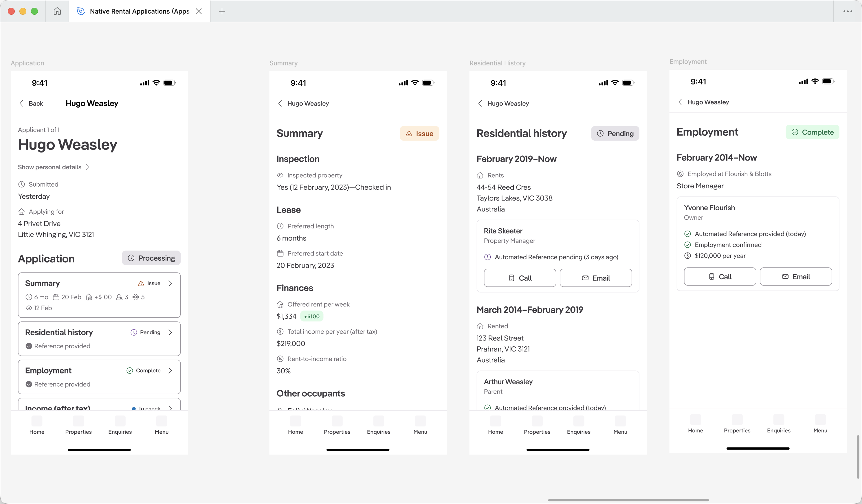Tap the clock icon next to Submitted
This screenshot has width=862, height=504.
tap(21, 184)
